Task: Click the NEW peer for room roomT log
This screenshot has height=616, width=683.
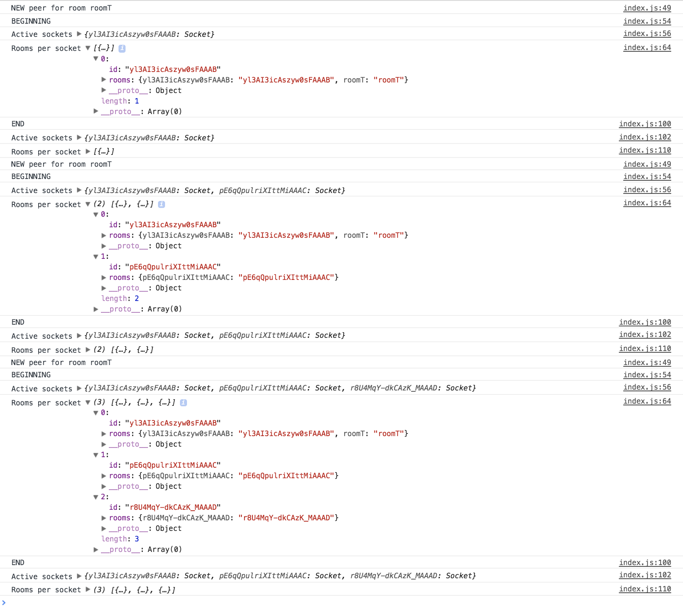Action: pyautogui.click(x=61, y=8)
